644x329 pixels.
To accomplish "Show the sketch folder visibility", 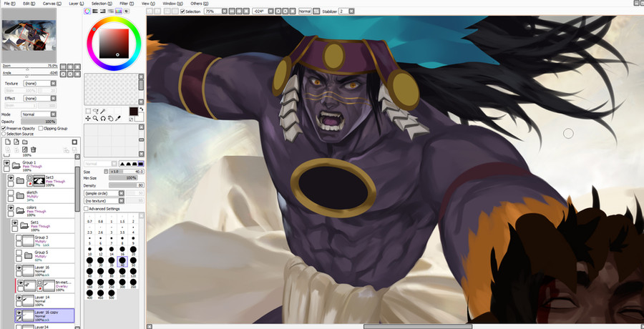I will 11,192.
